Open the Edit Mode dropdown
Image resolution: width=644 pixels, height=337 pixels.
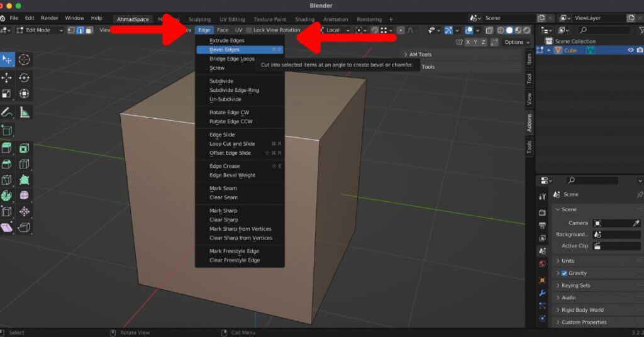[x=40, y=30]
